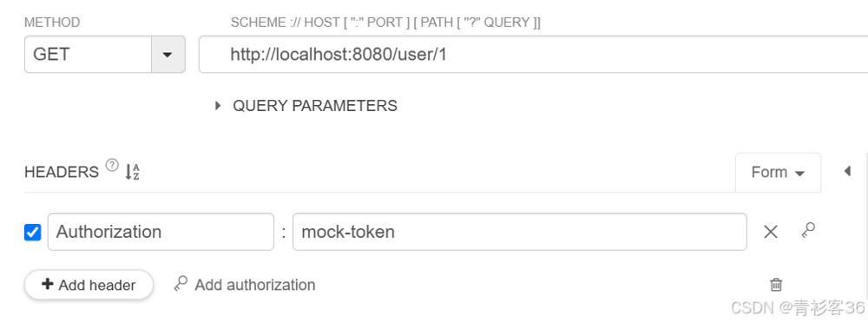Click the key icon before Add authorization
868x323 pixels.
181,284
